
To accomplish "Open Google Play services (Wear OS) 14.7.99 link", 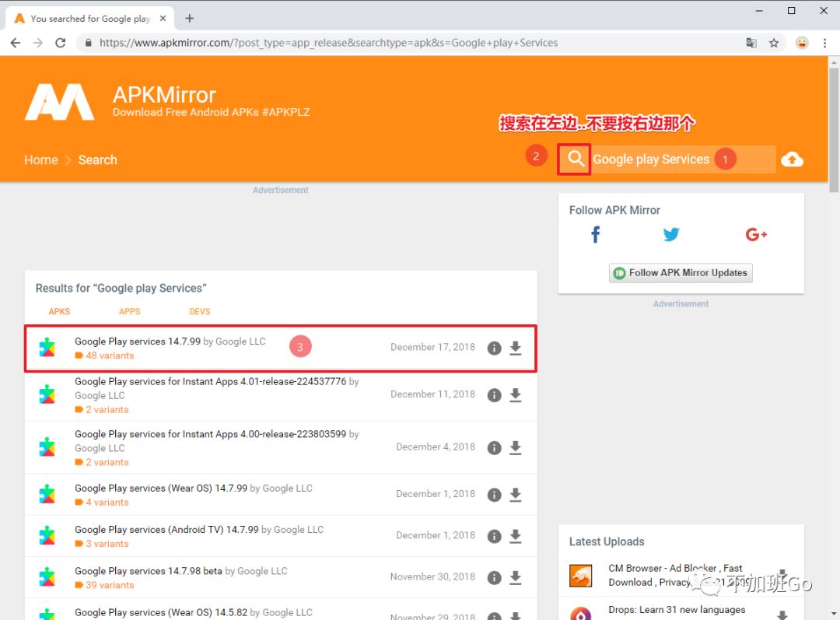I will pos(161,489).
